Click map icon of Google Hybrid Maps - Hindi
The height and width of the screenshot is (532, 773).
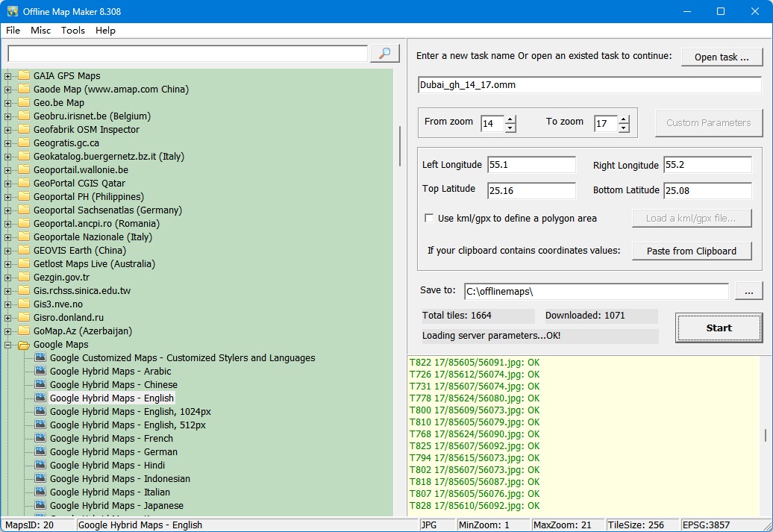pyautogui.click(x=40, y=464)
